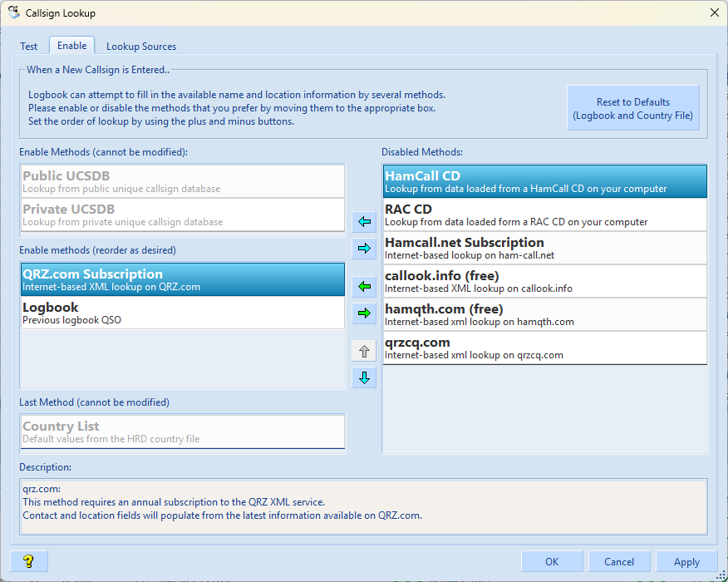
Task: Open the Lookup Sources tab
Action: click(141, 47)
